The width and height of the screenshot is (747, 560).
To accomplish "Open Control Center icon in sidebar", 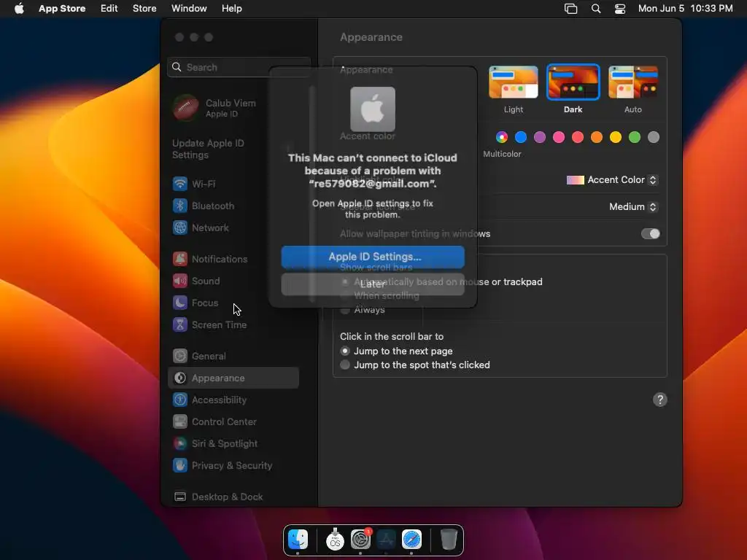I will click(179, 422).
